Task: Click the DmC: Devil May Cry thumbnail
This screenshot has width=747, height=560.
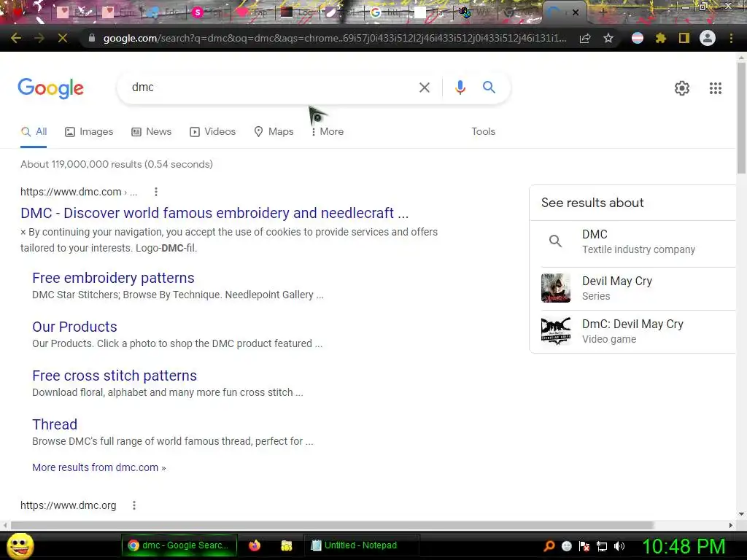Action: (555, 331)
